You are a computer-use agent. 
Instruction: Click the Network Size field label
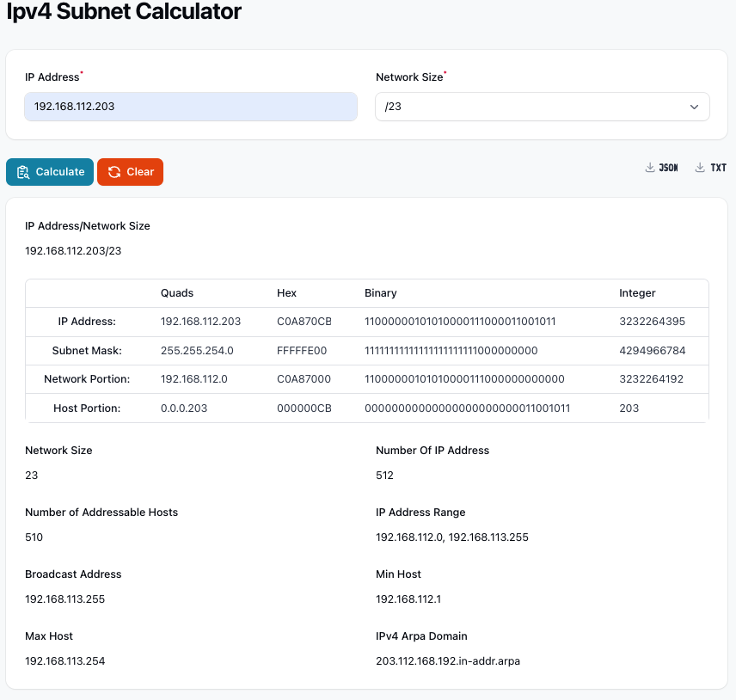[x=409, y=77]
